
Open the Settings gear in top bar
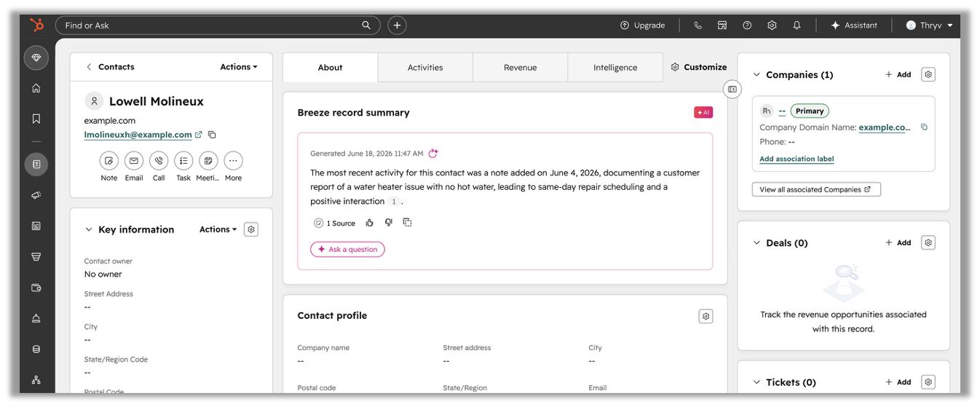click(x=772, y=25)
